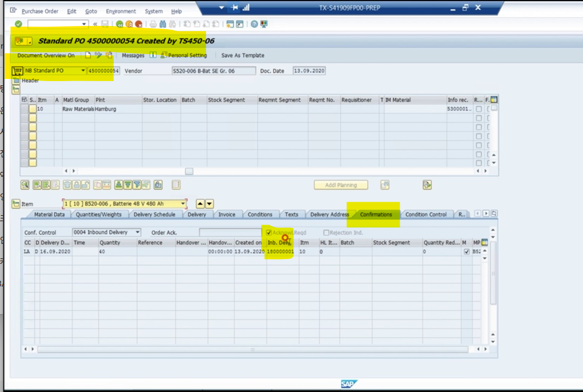Toggle the Acknowl. Reqd checkbox

(x=269, y=232)
